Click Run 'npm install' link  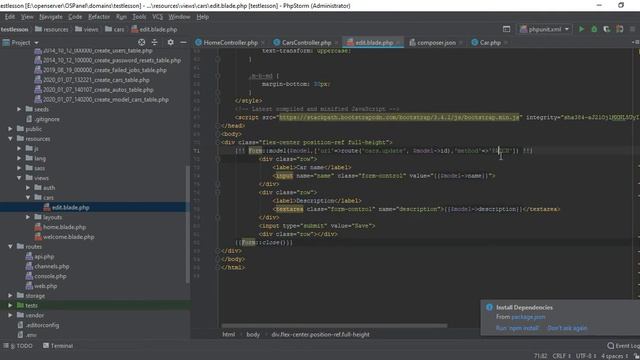coord(517,328)
